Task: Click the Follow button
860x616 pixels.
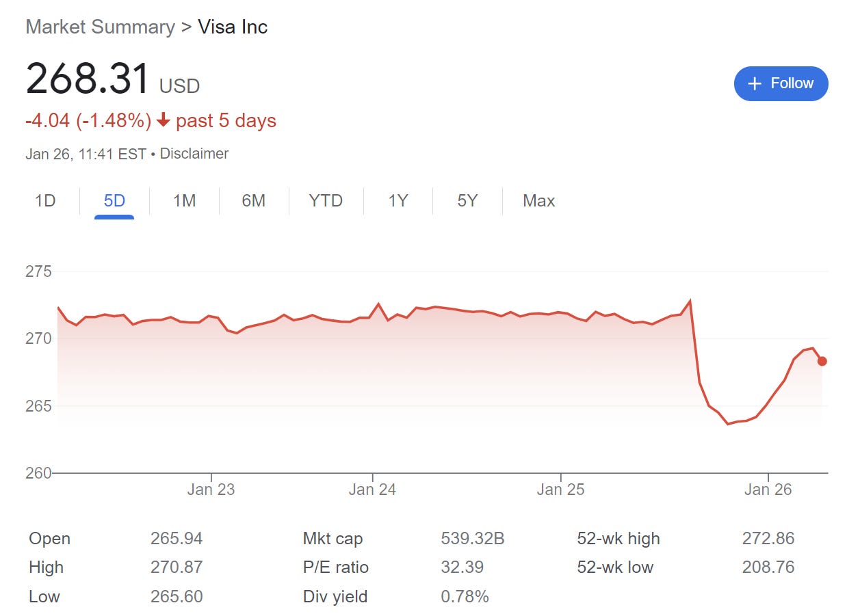Action: pos(781,83)
